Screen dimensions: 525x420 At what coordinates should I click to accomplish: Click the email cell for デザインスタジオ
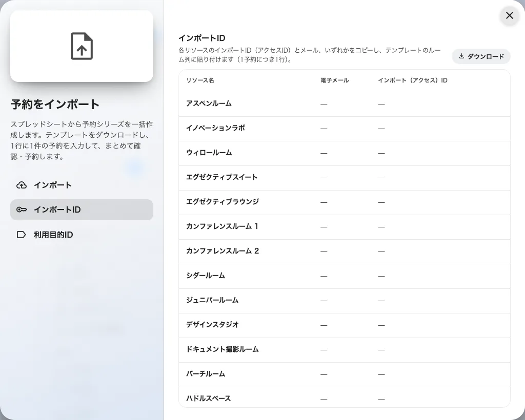(324, 325)
